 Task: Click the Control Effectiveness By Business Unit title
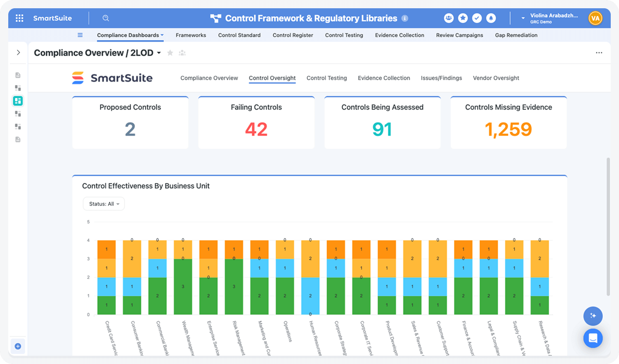[x=146, y=186]
